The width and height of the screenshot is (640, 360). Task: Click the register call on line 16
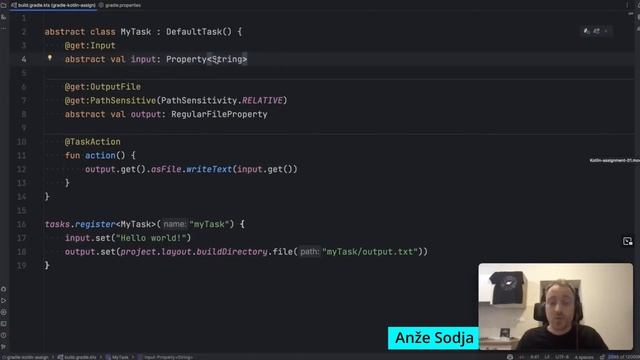pos(95,224)
